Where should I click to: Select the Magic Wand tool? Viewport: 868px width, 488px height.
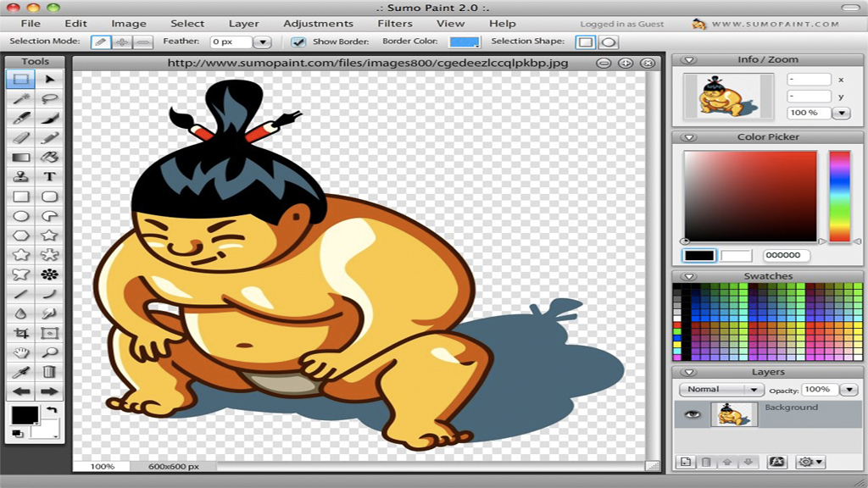point(24,98)
